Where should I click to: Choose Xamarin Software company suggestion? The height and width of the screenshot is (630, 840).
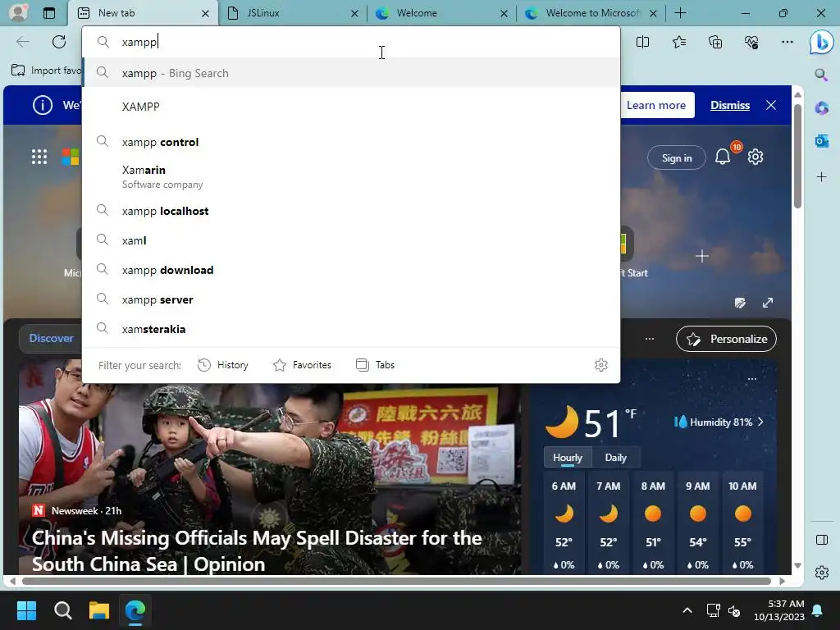[x=351, y=176]
